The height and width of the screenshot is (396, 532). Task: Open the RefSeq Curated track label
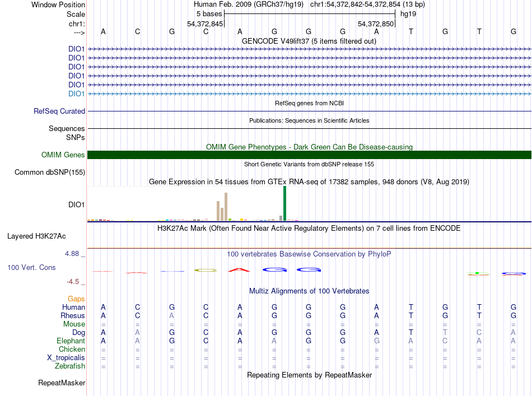[x=59, y=111]
